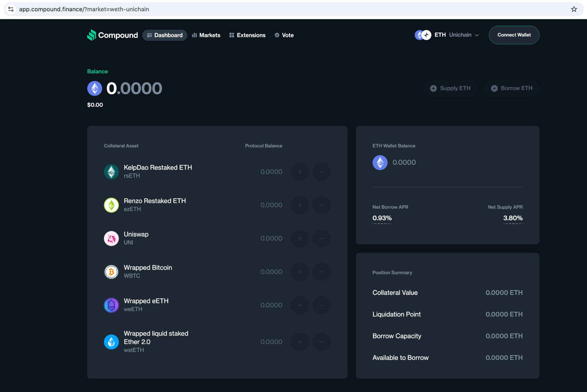Click the Uniswap UNI token icon
This screenshot has height=392, width=587.
[x=111, y=238]
